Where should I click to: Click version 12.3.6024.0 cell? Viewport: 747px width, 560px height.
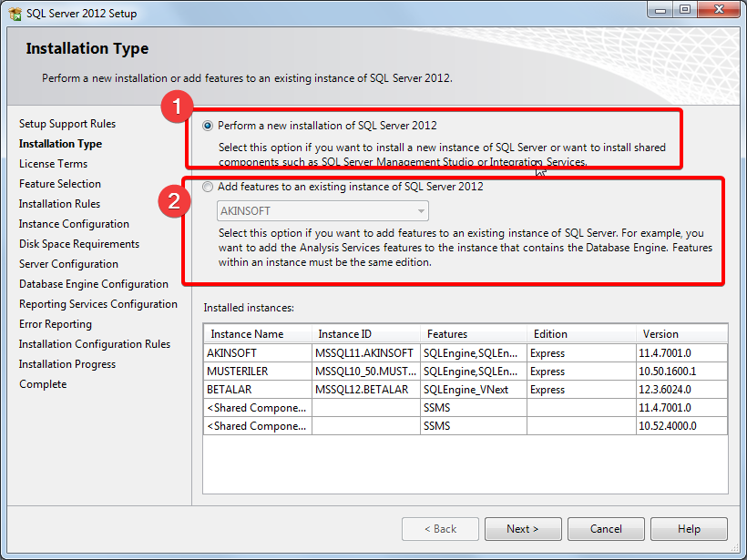(681, 390)
